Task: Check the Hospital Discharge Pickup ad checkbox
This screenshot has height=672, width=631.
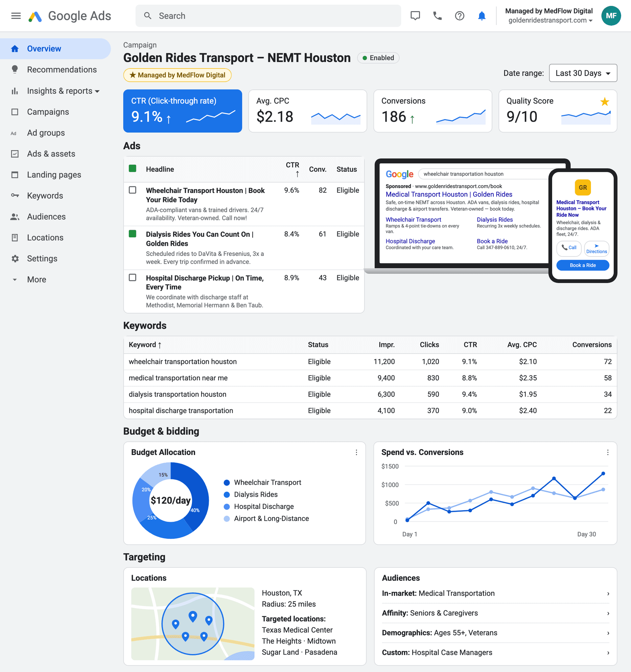Action: [132, 277]
